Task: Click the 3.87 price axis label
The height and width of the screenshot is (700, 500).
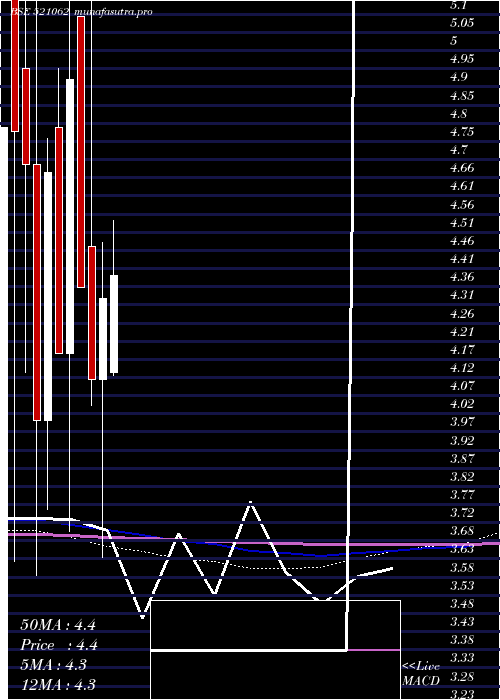Action: [462, 458]
